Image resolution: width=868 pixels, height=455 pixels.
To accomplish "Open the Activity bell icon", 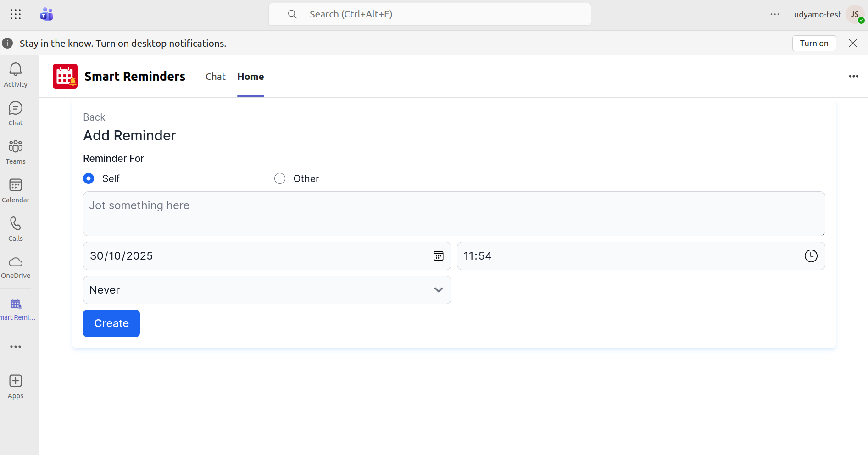I will [x=16, y=70].
